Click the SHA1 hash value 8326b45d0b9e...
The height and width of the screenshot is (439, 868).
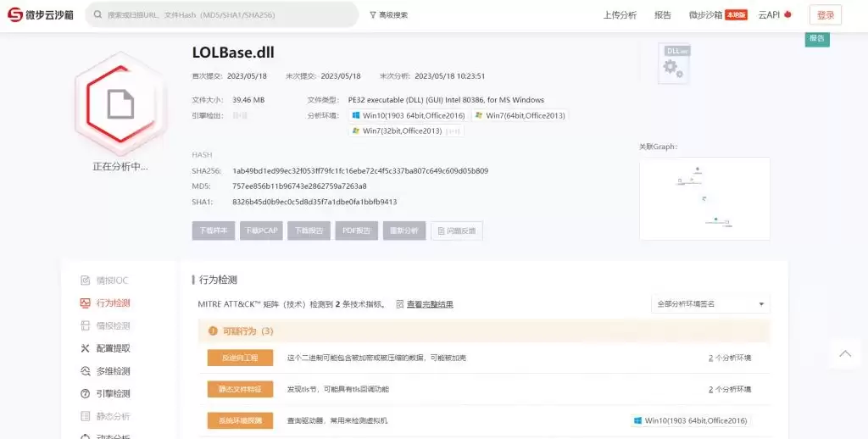[x=314, y=202]
